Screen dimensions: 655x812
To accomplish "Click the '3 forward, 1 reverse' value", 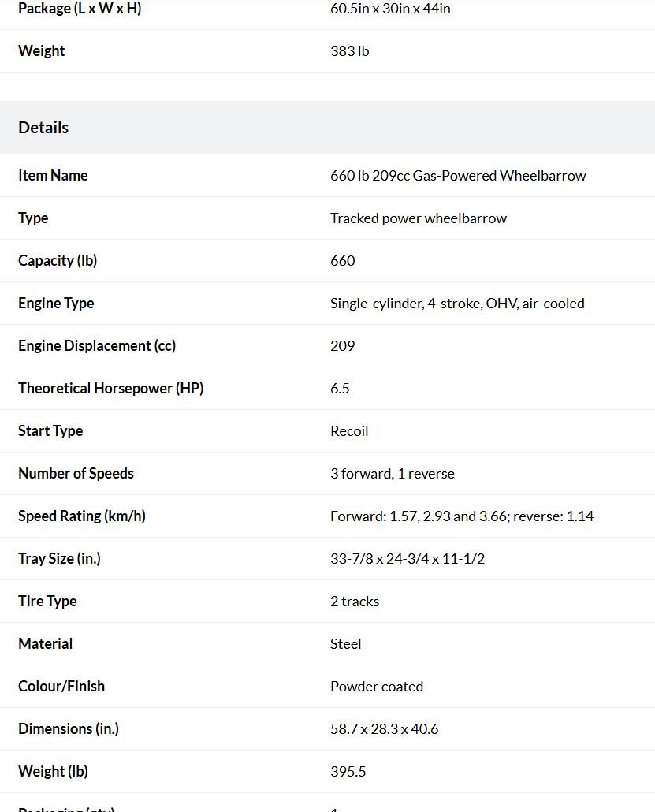I will coord(392,473).
